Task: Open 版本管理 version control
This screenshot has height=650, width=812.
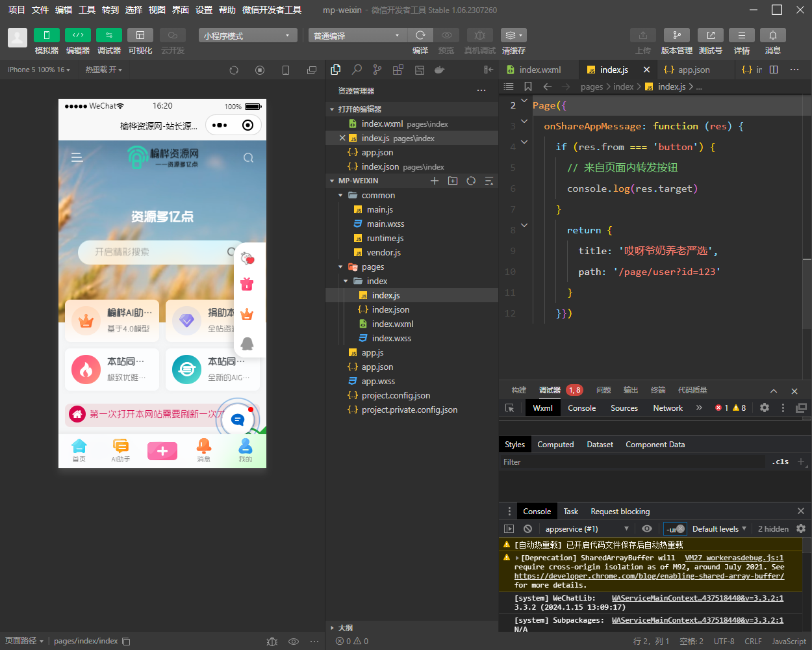Action: pyautogui.click(x=677, y=35)
